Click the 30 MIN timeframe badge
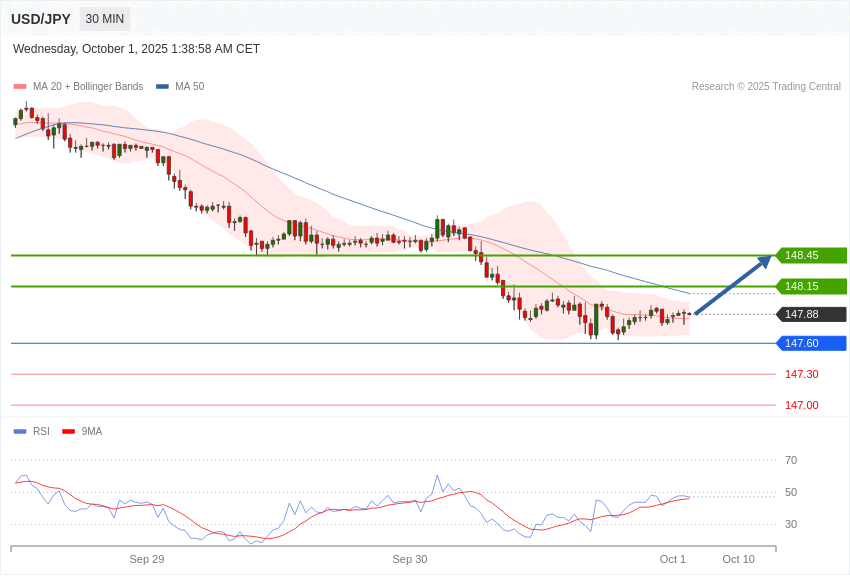Screen dimensions: 850x576 (105, 19)
